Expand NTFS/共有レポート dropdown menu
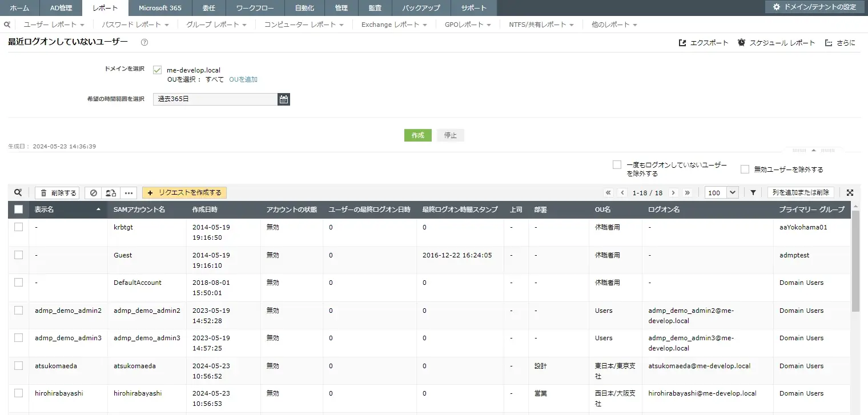This screenshot has height=415, width=868. click(x=541, y=25)
